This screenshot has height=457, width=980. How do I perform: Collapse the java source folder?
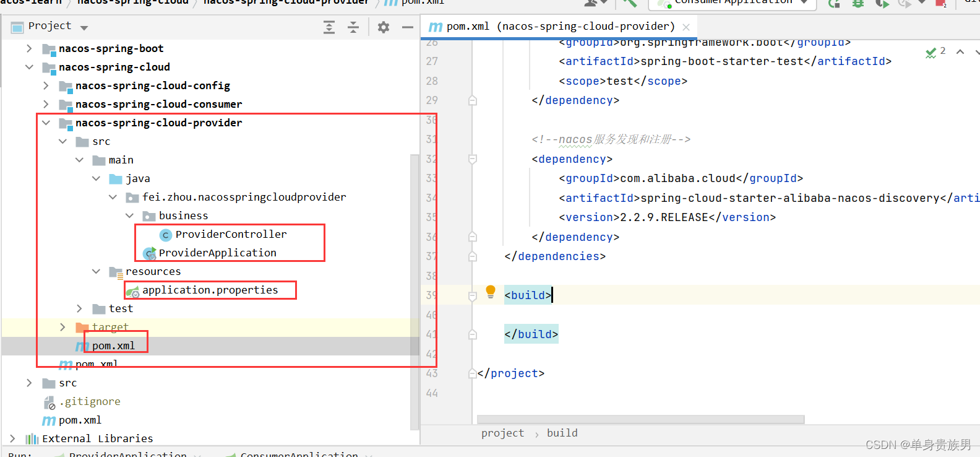96,178
